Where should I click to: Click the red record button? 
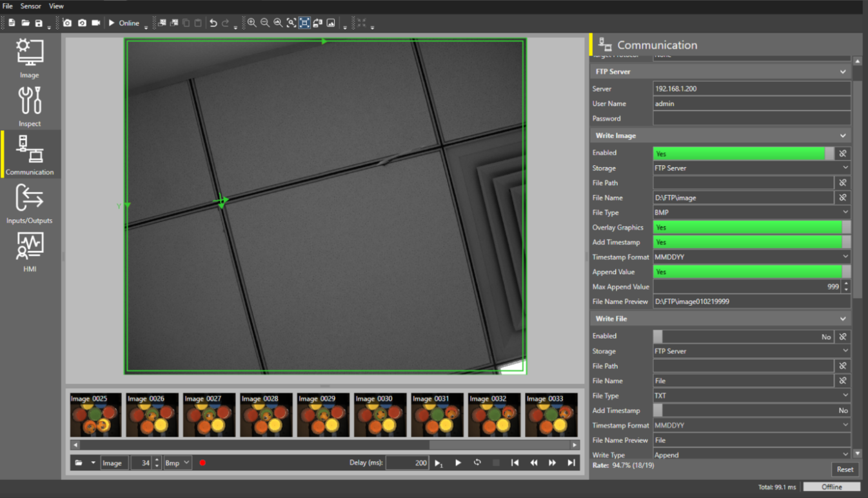pos(202,463)
